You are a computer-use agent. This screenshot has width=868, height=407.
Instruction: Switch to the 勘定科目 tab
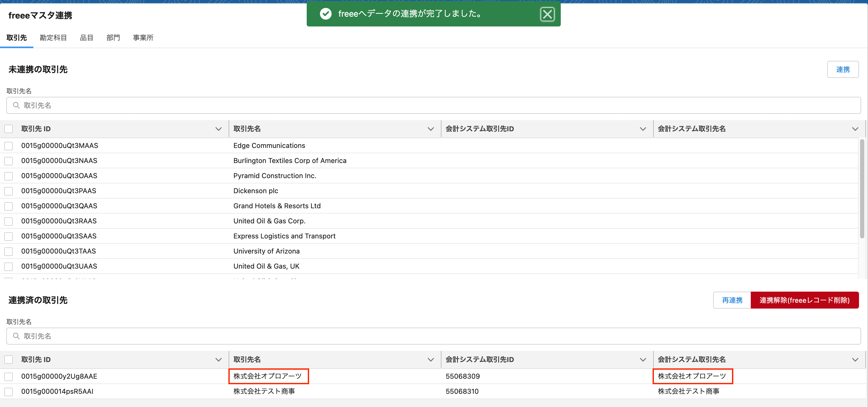coord(53,38)
